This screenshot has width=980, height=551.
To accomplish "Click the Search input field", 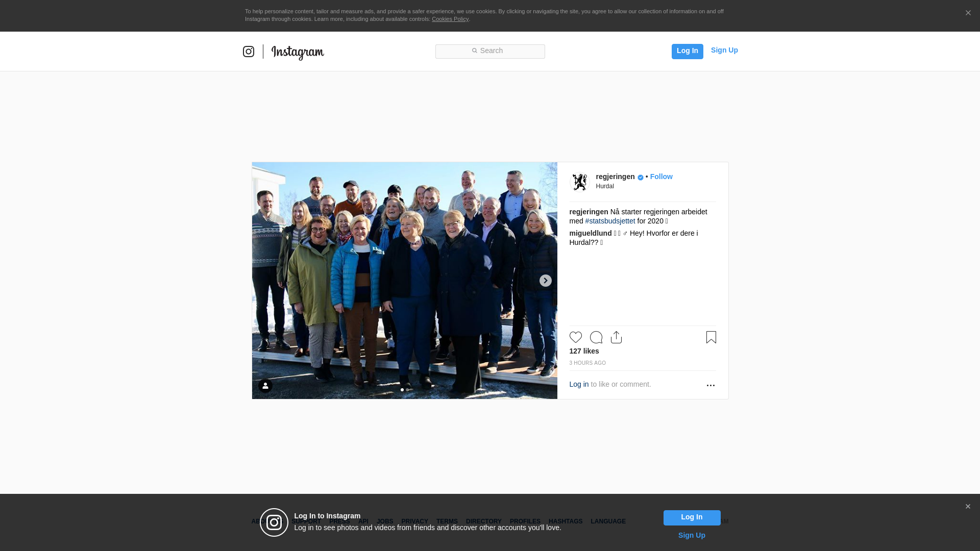I will coord(490,51).
